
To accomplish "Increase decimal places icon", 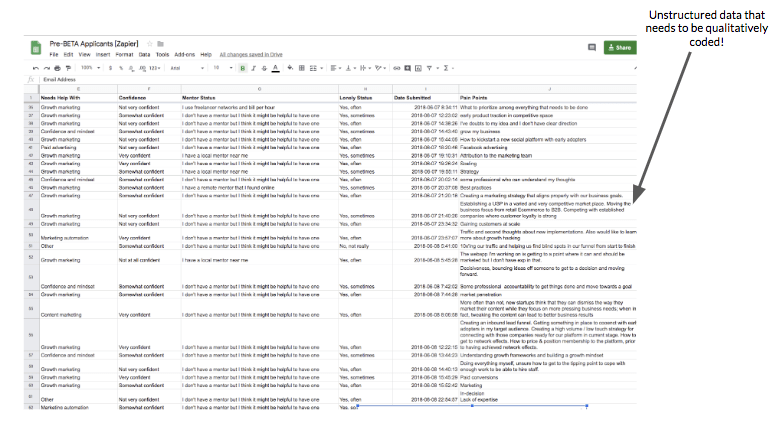I will click(x=143, y=68).
